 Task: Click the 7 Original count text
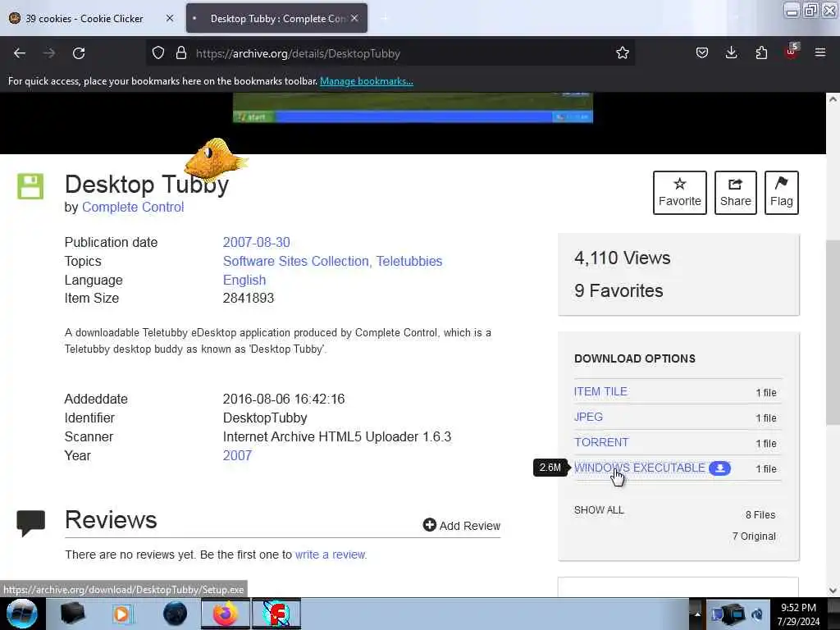point(754,536)
